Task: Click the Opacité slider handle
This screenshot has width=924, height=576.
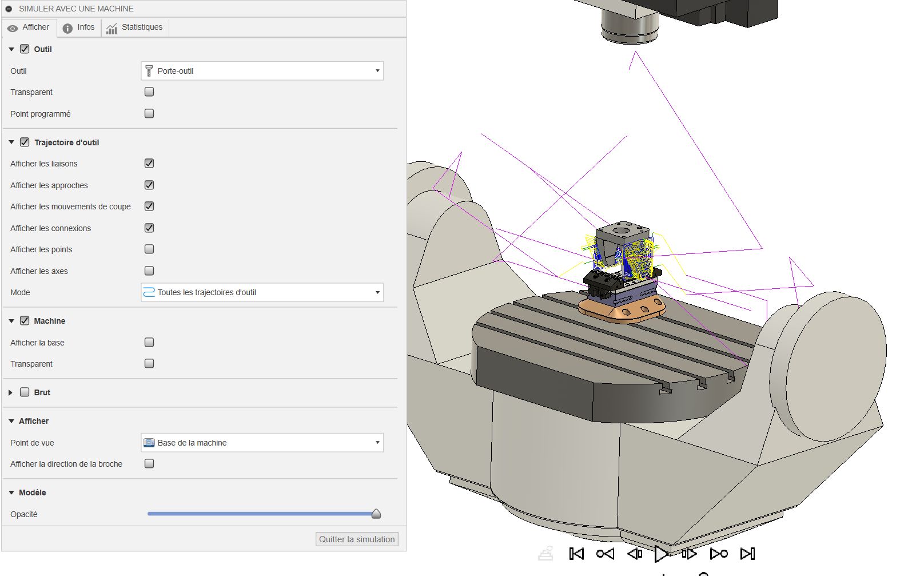Action: [x=376, y=514]
